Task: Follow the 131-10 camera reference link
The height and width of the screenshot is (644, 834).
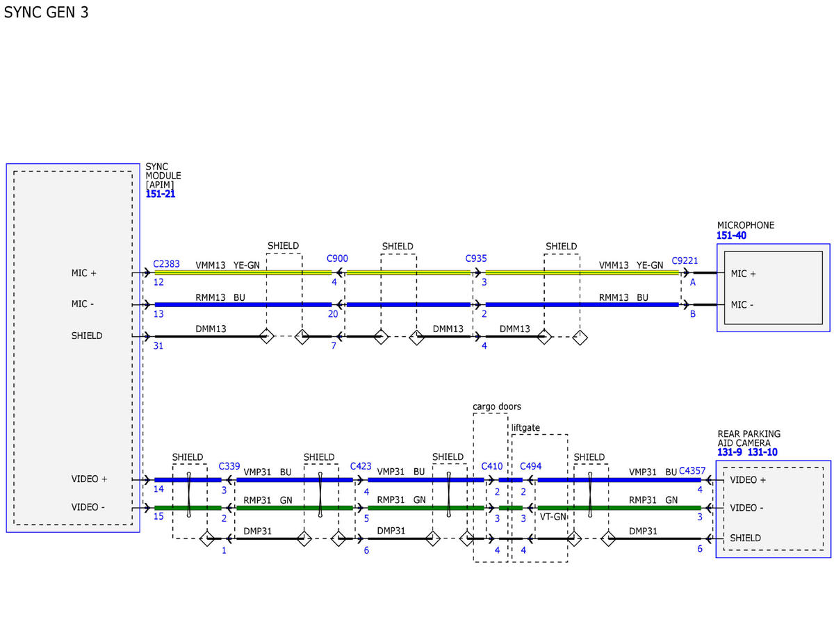Action: point(762,452)
